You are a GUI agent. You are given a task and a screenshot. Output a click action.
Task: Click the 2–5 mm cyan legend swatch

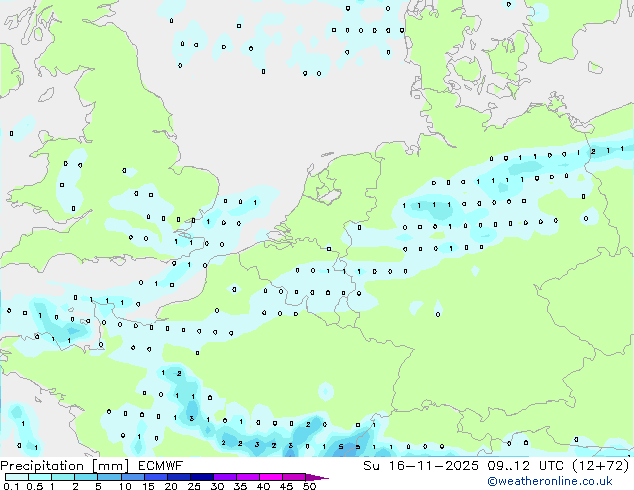(86, 477)
